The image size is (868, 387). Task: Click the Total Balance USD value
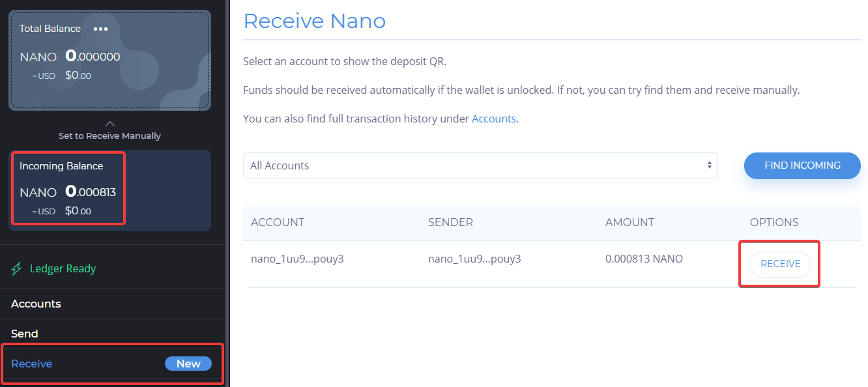tap(78, 76)
